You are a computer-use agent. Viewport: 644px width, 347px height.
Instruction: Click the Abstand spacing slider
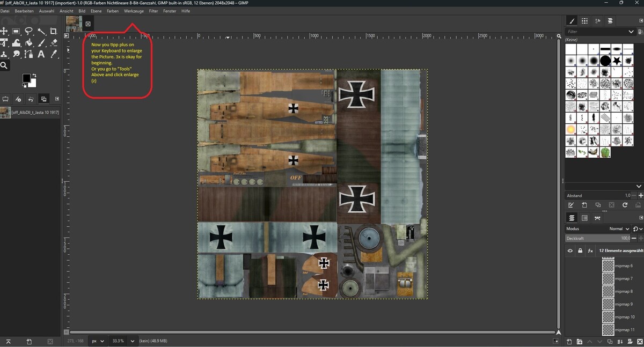click(598, 195)
